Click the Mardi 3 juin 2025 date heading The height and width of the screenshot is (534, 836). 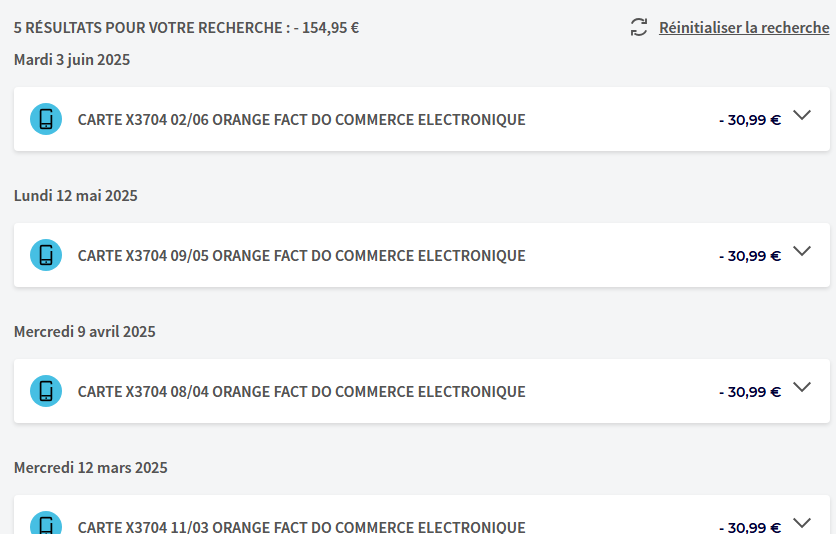[72, 60]
